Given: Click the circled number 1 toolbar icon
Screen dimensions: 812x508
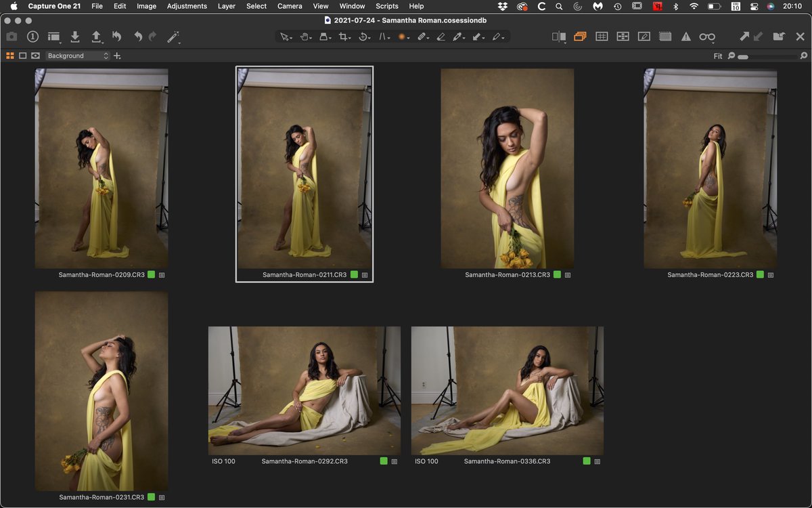Looking at the screenshot, I should 32,37.
